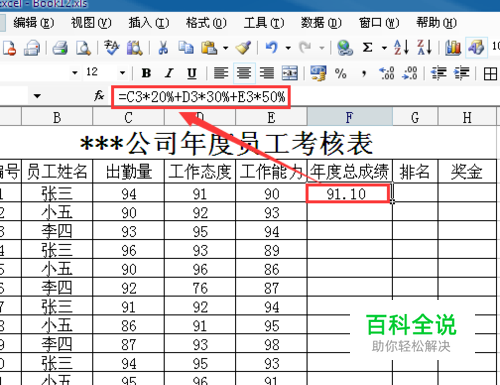Select column F header
The height and width of the screenshot is (385, 500).
(349, 117)
